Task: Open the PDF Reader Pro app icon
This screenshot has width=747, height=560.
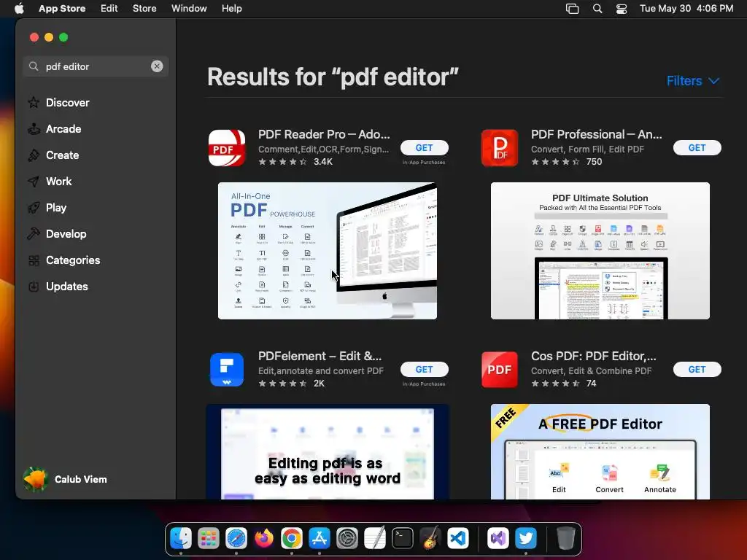Action: 227,147
